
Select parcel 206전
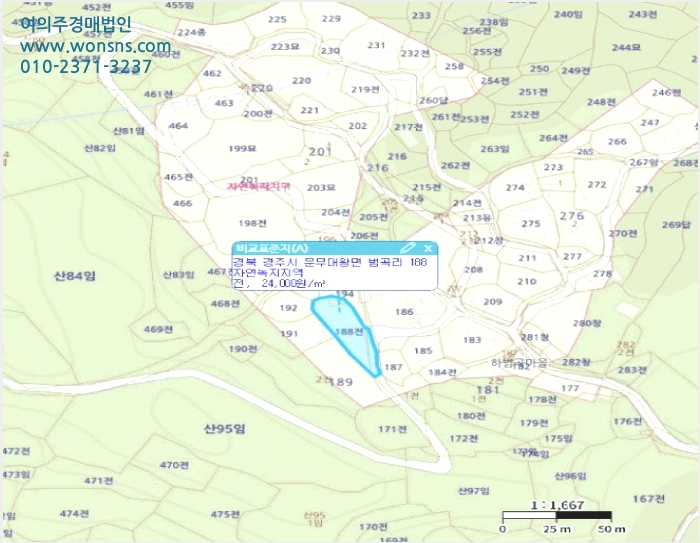364,236
